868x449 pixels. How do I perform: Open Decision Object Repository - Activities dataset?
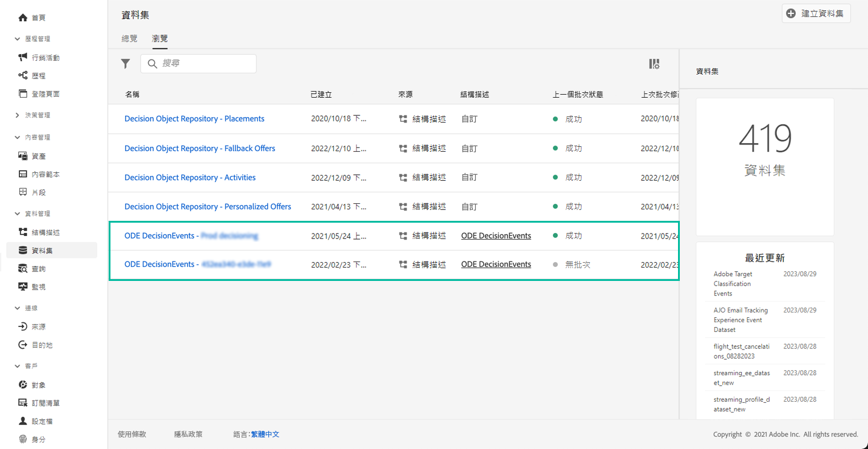[x=190, y=178]
